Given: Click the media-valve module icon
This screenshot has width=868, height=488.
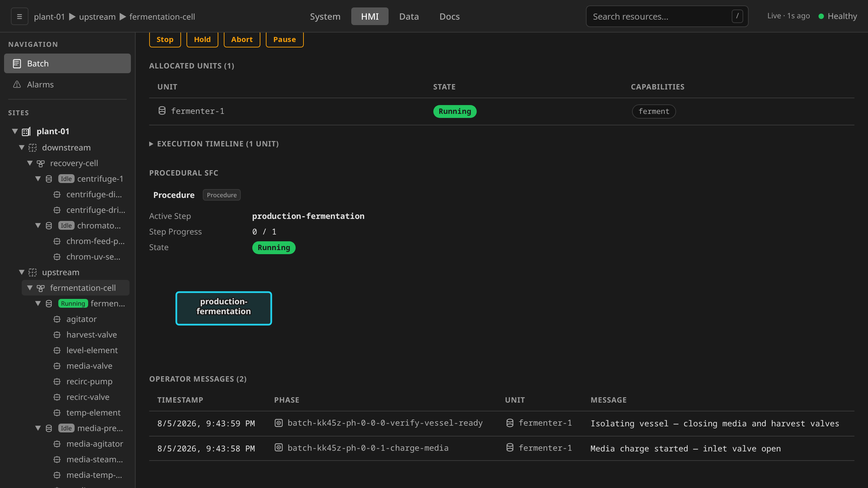Looking at the screenshot, I should pos(57,366).
